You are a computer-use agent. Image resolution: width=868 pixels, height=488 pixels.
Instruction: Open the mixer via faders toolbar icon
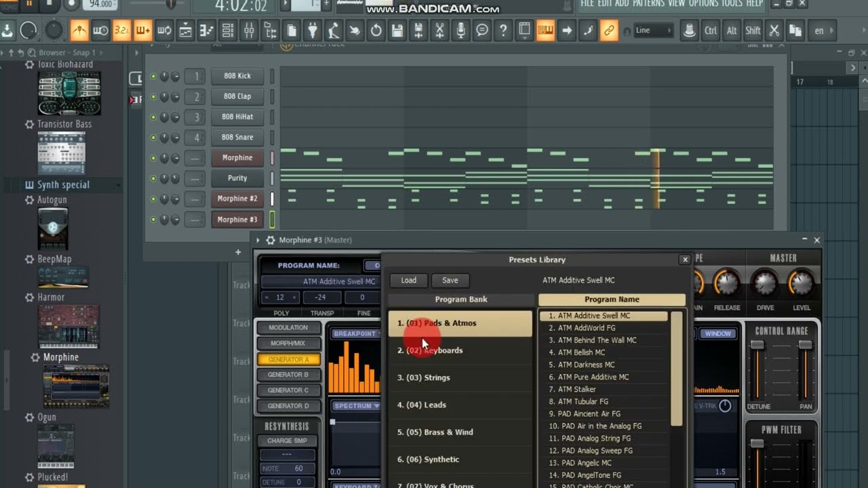pyautogui.click(x=249, y=30)
